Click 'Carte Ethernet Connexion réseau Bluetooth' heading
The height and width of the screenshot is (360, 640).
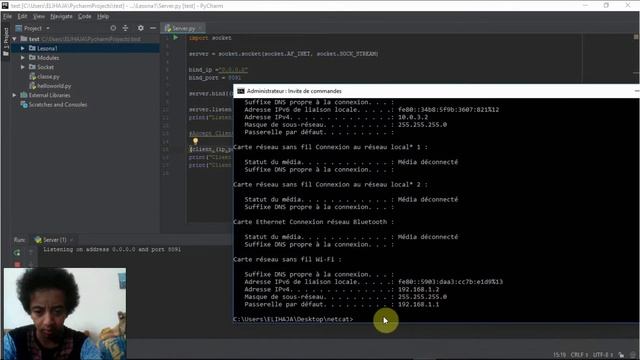(313, 222)
